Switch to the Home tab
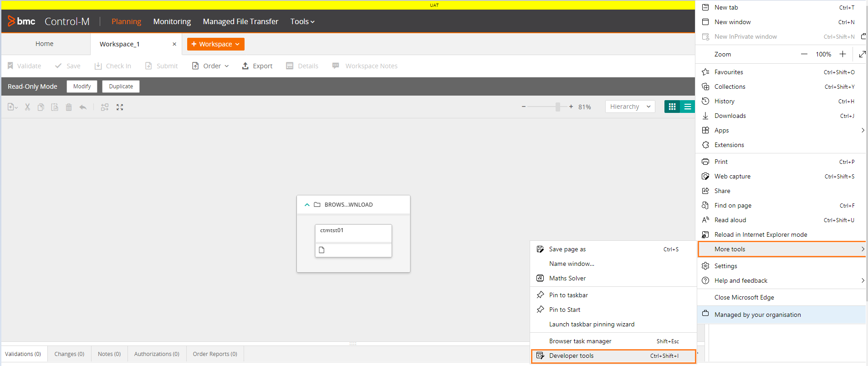 [x=45, y=44]
